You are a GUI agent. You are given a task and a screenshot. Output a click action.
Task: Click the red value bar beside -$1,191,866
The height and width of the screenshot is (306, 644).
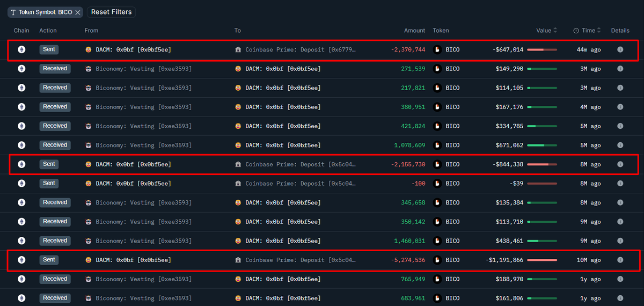(542, 260)
